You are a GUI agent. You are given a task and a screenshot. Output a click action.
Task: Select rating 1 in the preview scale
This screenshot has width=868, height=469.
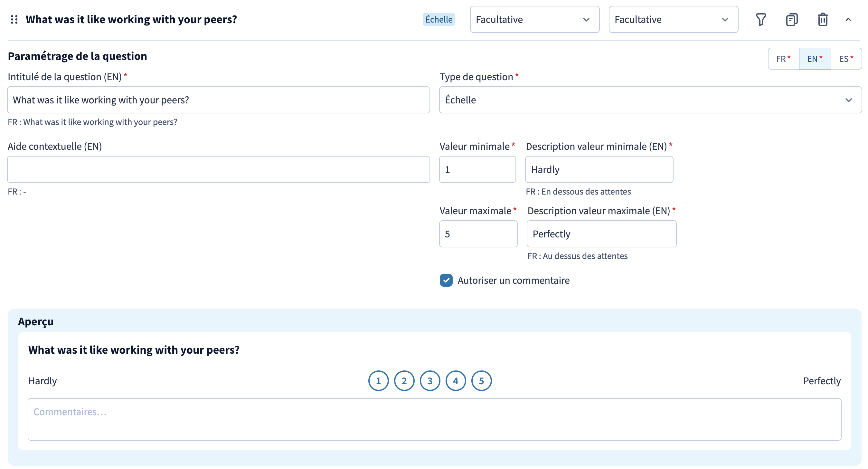(x=378, y=381)
